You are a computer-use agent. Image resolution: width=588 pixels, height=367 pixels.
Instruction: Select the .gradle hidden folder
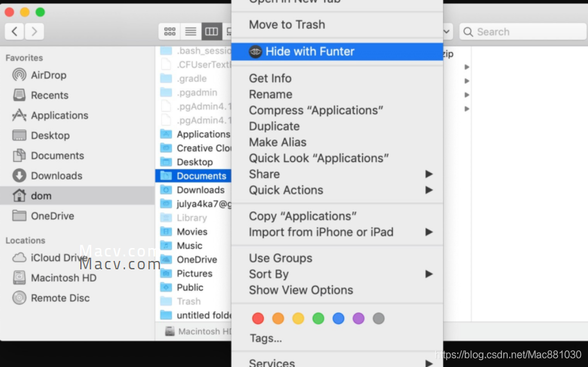(x=193, y=78)
